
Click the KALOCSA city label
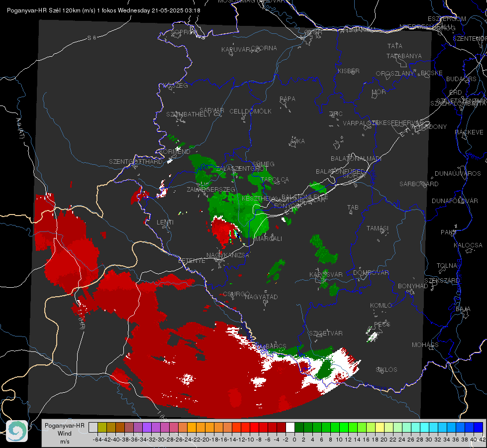pos(468,245)
